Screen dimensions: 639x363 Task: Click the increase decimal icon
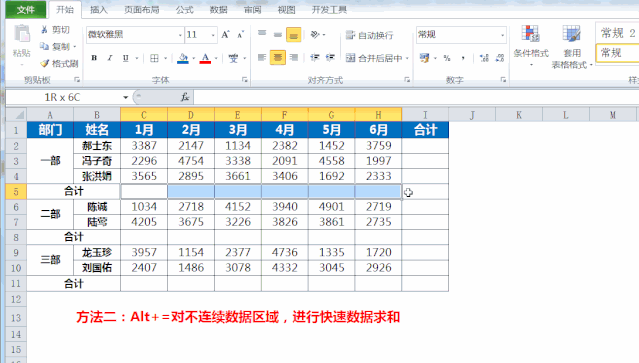484,58
